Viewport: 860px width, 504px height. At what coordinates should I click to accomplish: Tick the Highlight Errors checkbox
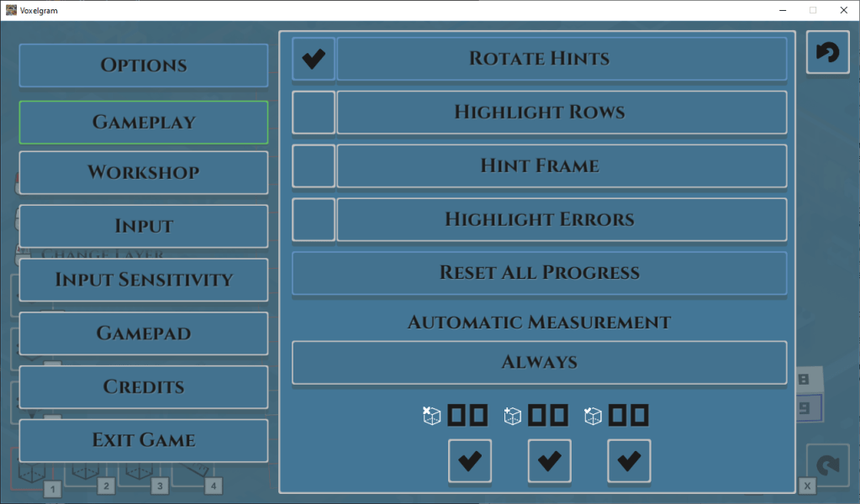[314, 219]
